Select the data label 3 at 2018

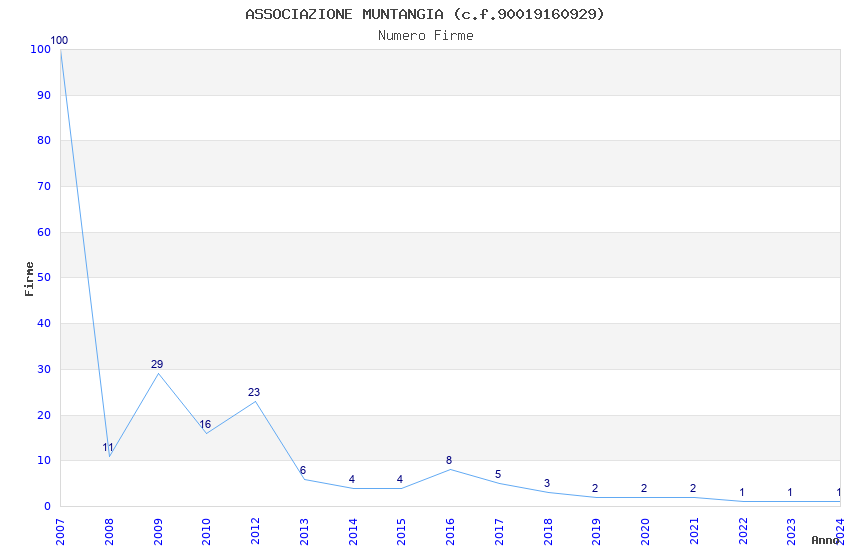coord(546,483)
